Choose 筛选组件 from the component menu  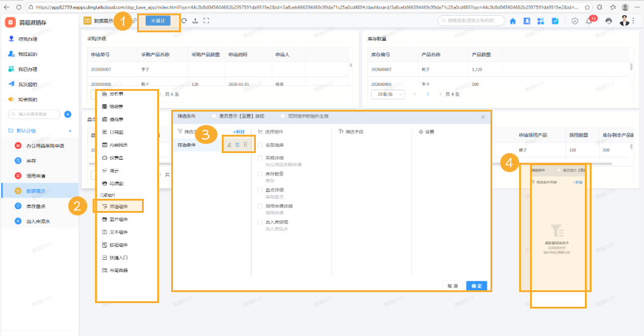pyautogui.click(x=118, y=207)
